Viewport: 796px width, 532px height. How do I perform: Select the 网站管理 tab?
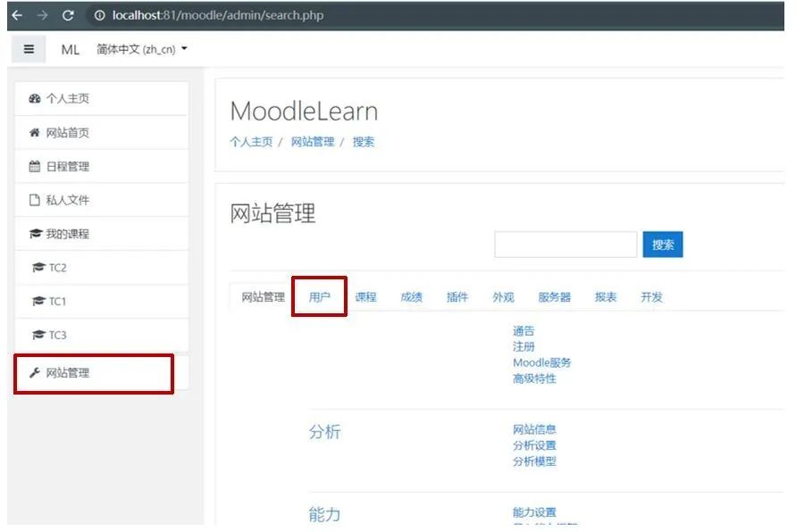click(263, 297)
